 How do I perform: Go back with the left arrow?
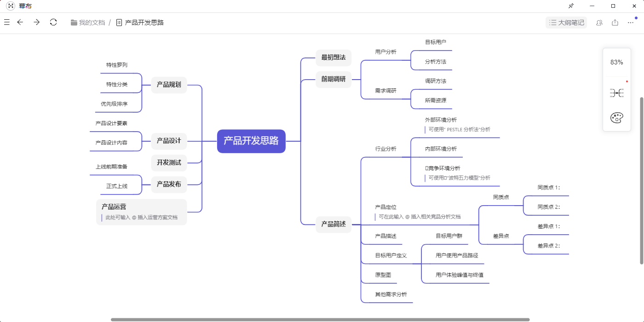20,22
